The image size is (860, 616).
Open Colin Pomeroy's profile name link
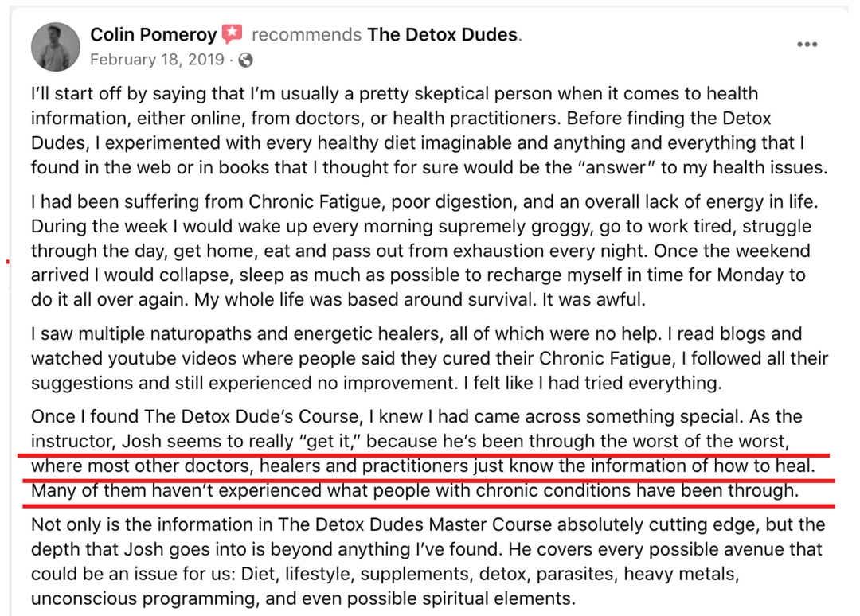point(154,34)
